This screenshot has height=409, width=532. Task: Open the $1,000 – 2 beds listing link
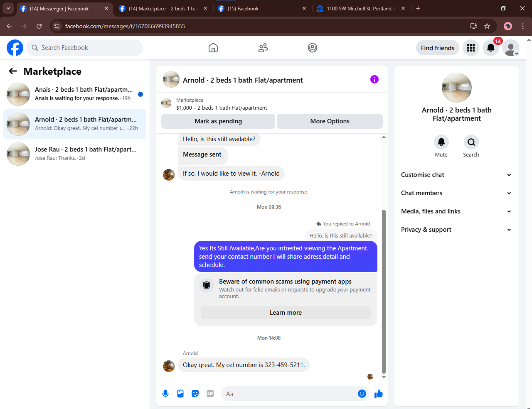tap(222, 108)
